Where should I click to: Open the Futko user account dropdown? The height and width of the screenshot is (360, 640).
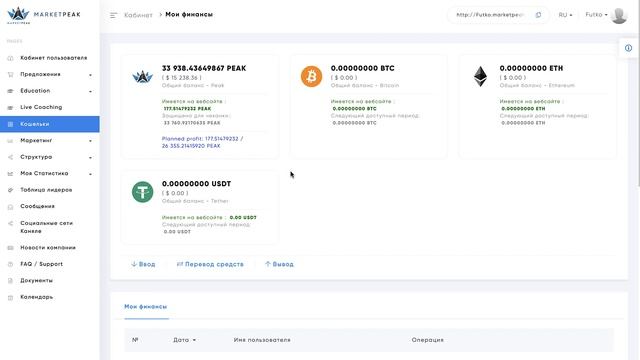(596, 15)
